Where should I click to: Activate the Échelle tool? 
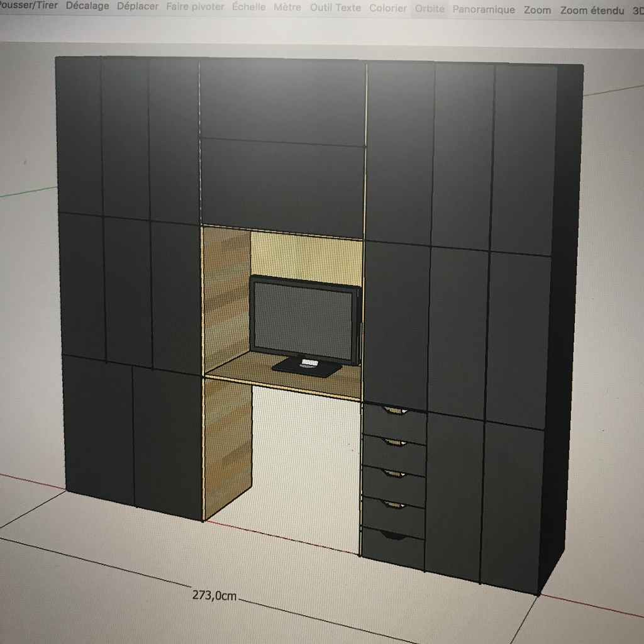click(248, 7)
